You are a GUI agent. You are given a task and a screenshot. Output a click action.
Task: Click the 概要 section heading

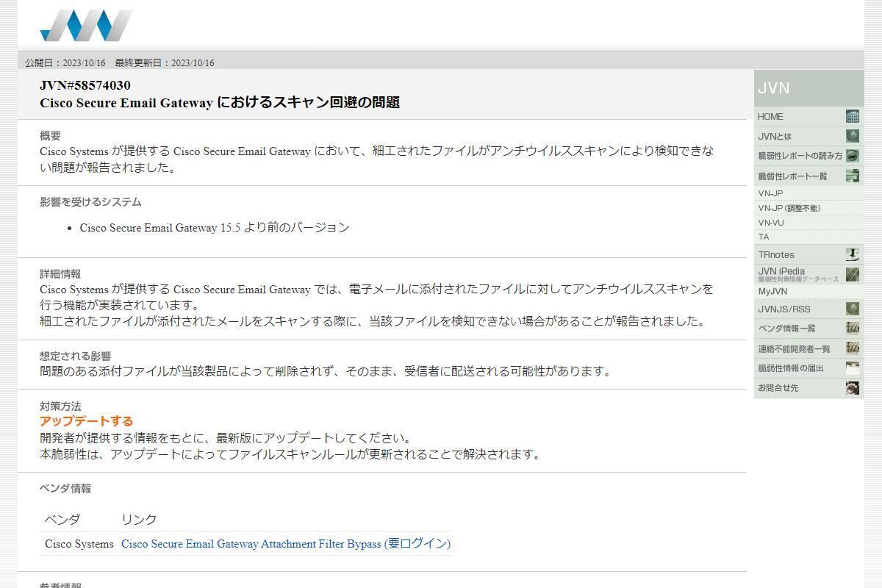[50, 136]
